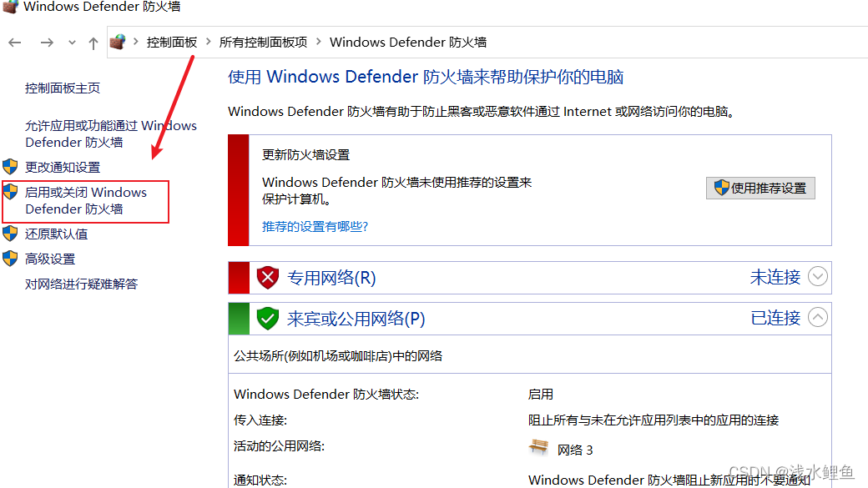
Task: Click 已连接 status text
Action: pyautogui.click(x=775, y=318)
